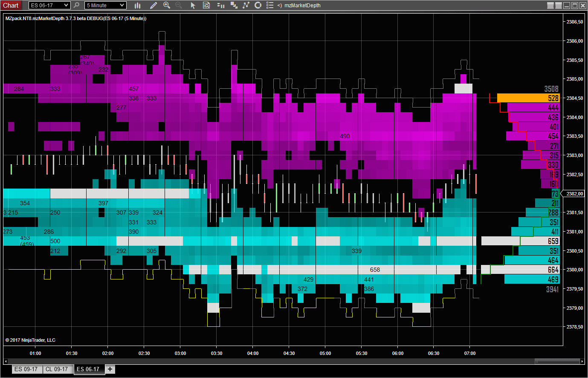Viewport: 588px width, 378px height.
Task: Open the Indicators icon
Action: [x=246, y=5]
